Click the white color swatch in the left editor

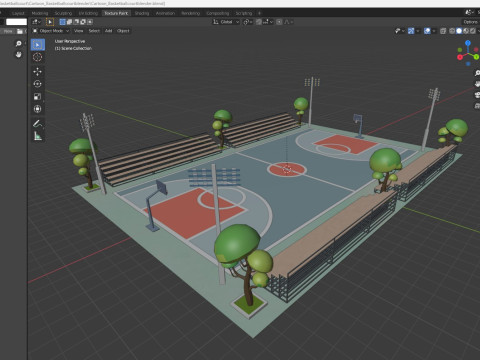[16, 22]
